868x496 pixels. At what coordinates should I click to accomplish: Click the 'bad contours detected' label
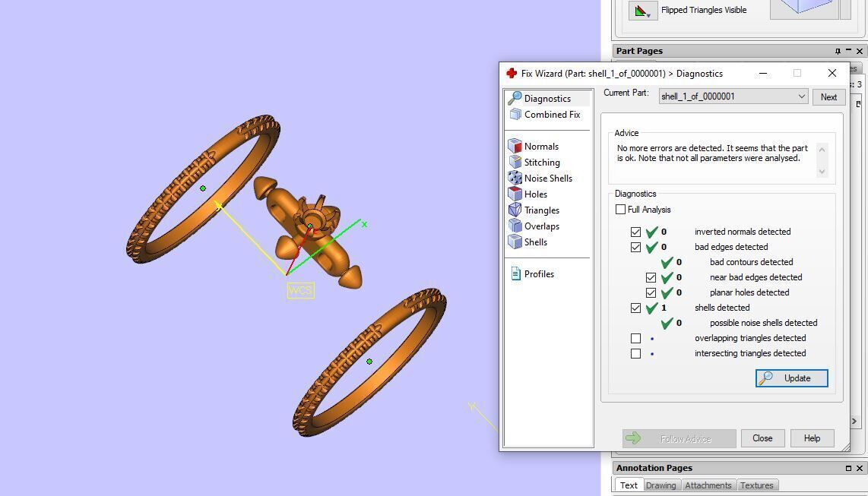coord(751,262)
